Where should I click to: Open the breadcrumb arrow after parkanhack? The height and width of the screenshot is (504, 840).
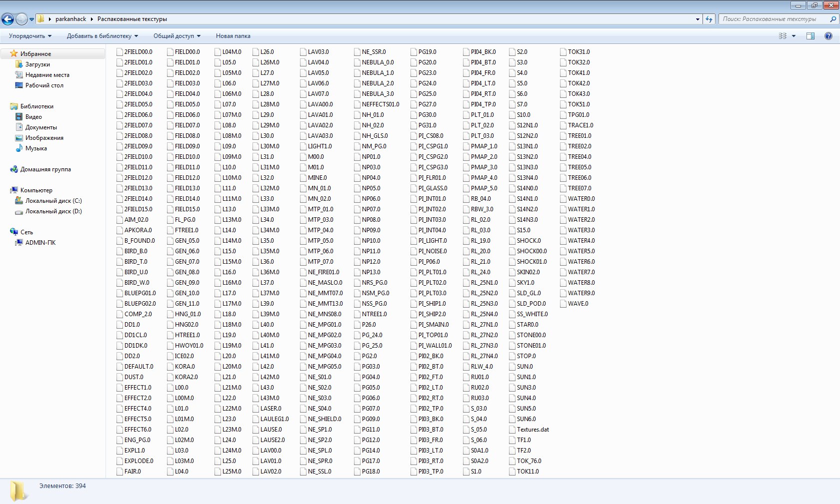point(92,19)
